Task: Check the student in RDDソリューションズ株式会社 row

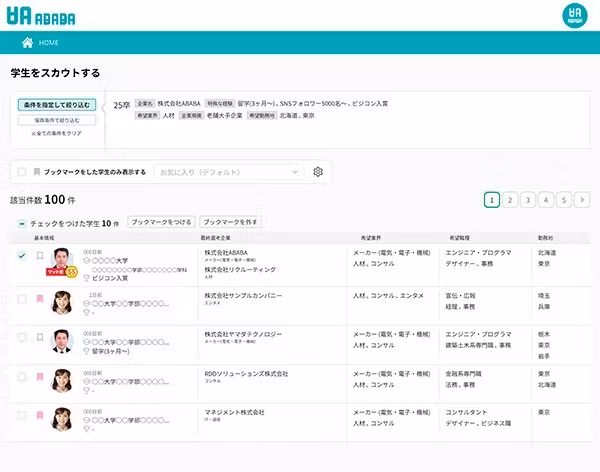Action: [22, 377]
